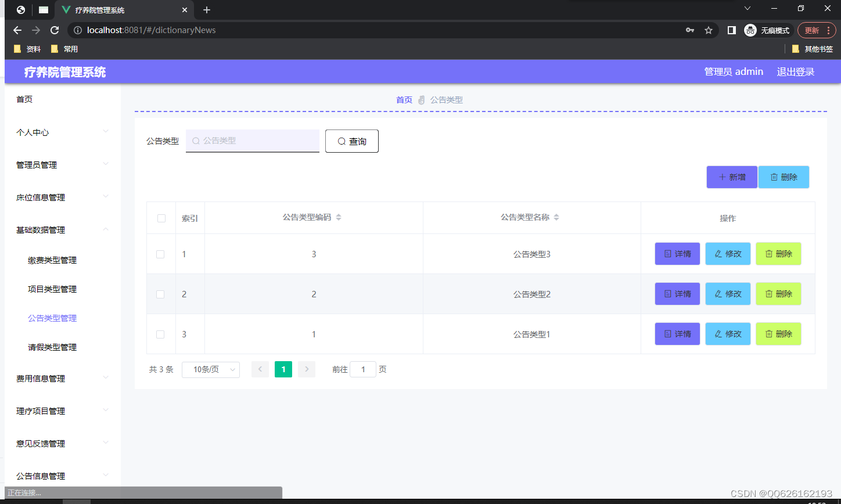Collapse 基础数据管理 menu

(x=63, y=230)
